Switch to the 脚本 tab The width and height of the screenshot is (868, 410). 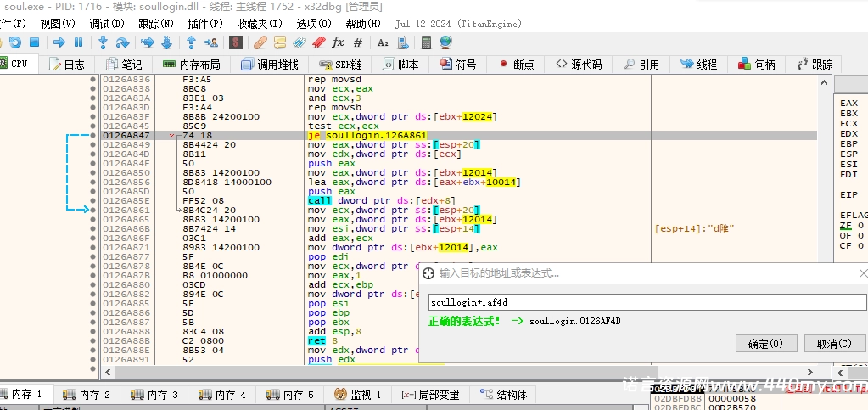pyautogui.click(x=400, y=65)
